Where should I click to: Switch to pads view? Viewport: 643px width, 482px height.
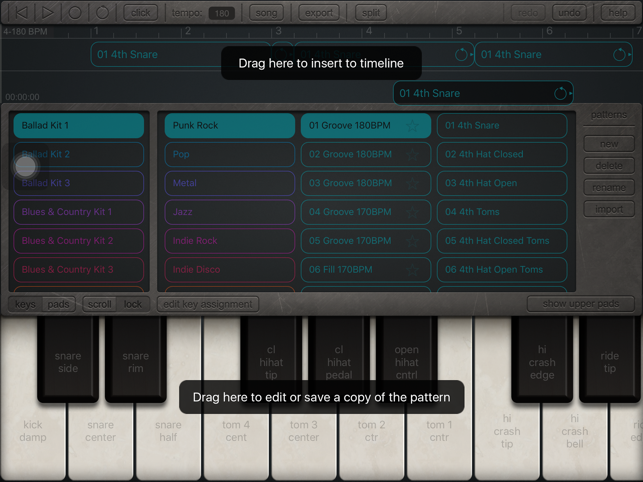58,304
